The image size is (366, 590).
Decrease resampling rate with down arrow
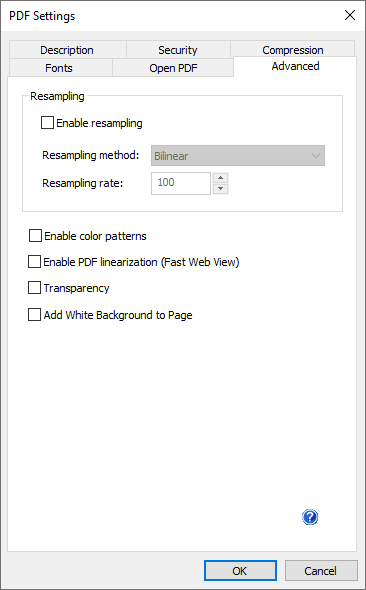point(220,189)
